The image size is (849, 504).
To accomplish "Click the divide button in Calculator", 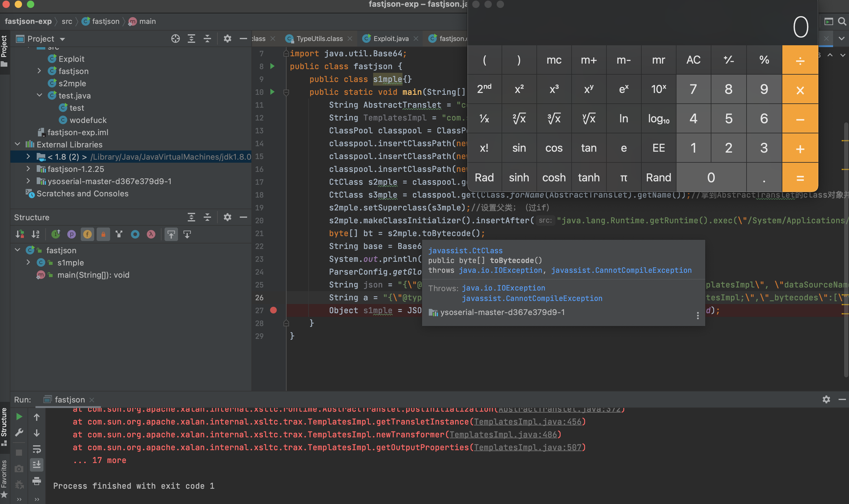I will tap(800, 60).
